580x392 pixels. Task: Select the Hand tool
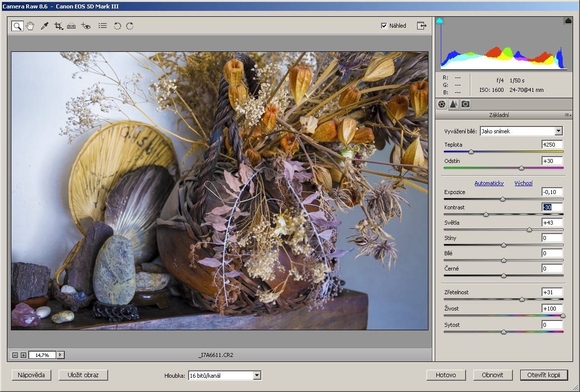click(x=30, y=26)
